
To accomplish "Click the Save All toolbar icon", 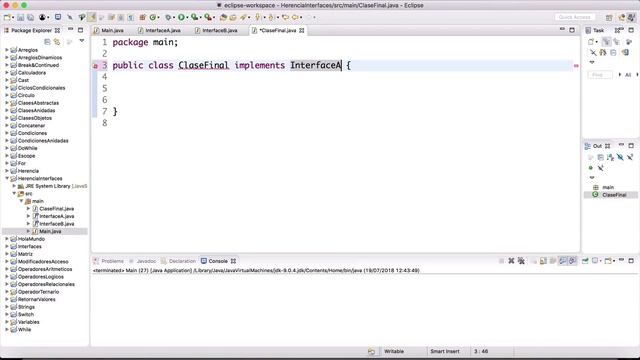I will (x=31, y=18).
